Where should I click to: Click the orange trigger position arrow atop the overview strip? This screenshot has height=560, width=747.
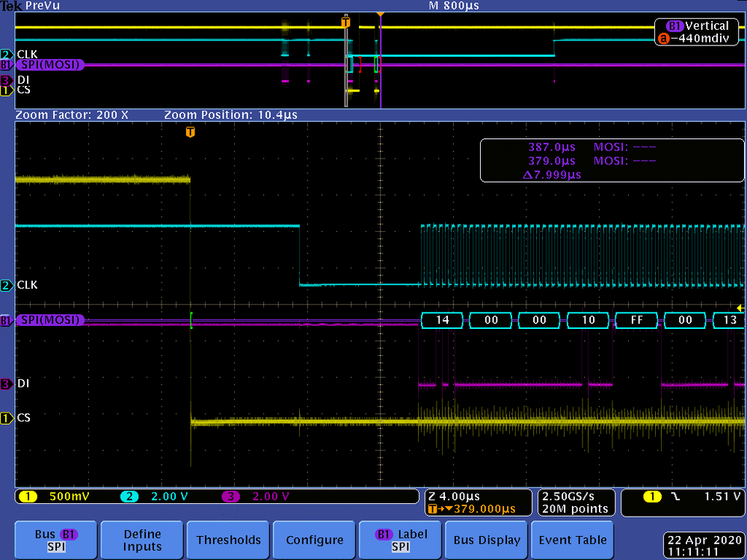click(380, 15)
